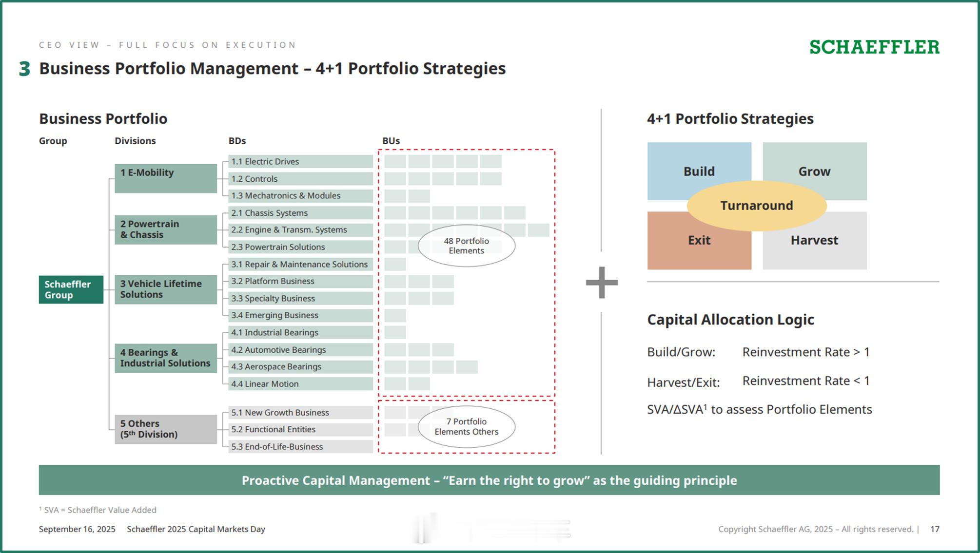This screenshot has width=980, height=553.
Task: Click 1.3 Mechatronics & Modules row
Action: click(x=301, y=196)
